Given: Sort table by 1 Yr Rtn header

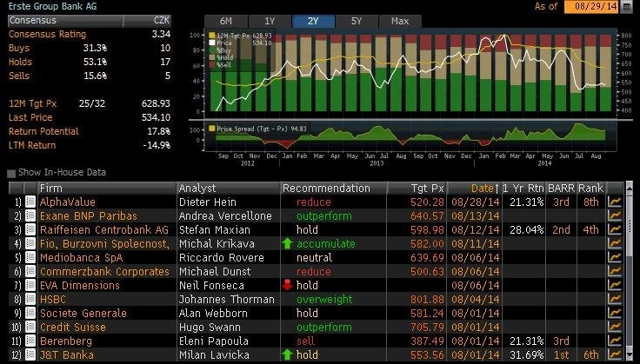Looking at the screenshot, I should [x=523, y=188].
